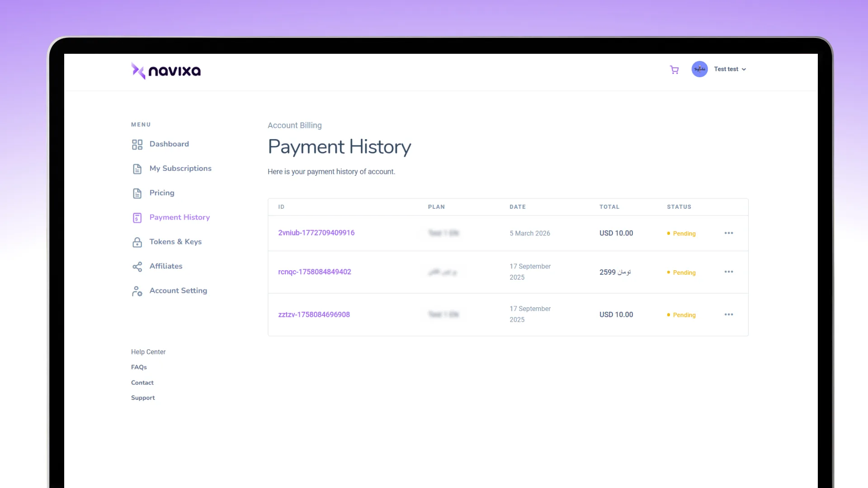Open the Support link
868x488 pixels.
[x=143, y=398]
